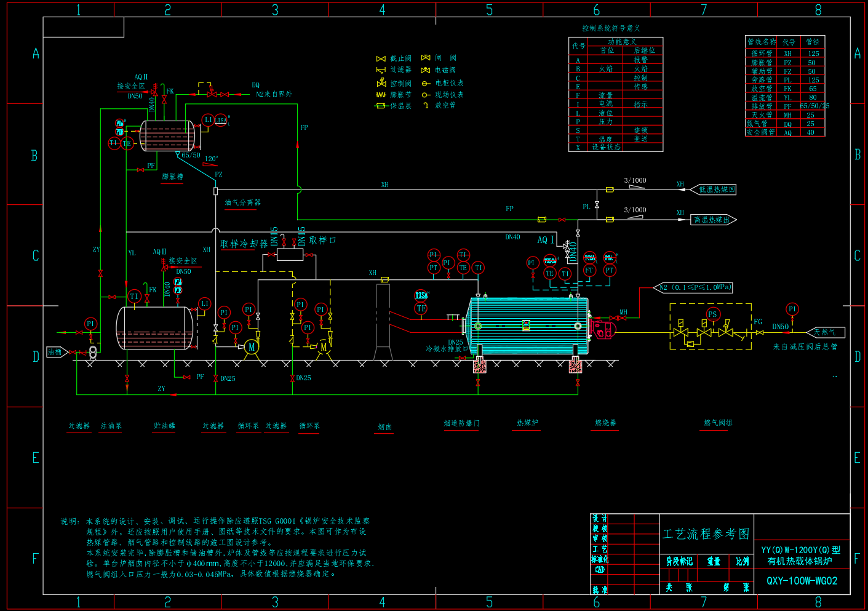Image resolution: width=868 pixels, height=611 pixels.
Task: Click the 膨胀槽 expansion tank label
Action: point(172,177)
